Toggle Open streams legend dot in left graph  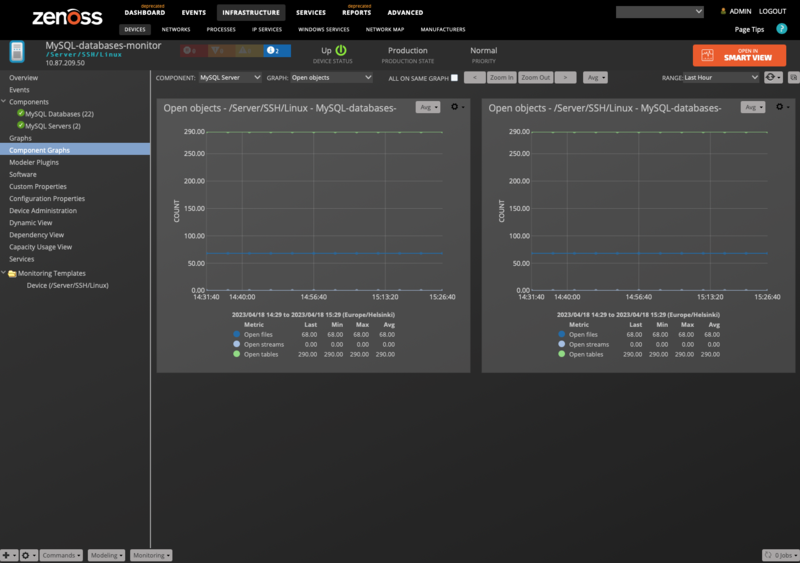[236, 344]
